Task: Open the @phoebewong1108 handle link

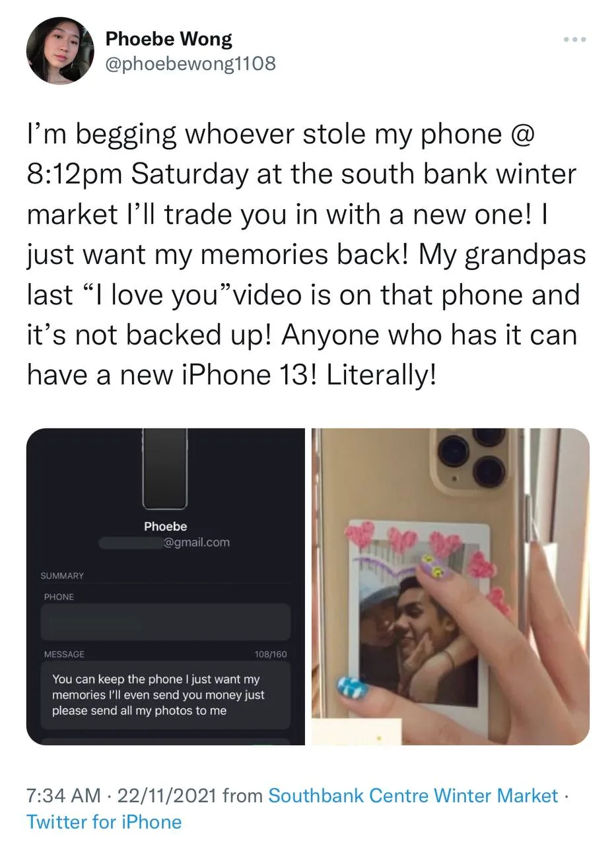Action: [x=191, y=63]
